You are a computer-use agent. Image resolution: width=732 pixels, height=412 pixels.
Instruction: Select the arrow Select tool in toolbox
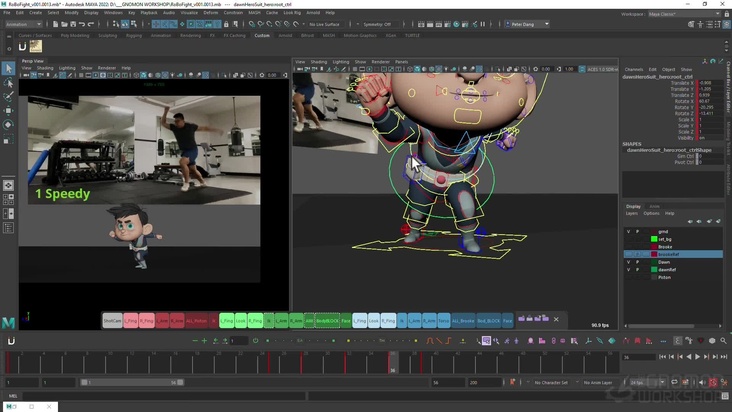[8, 68]
